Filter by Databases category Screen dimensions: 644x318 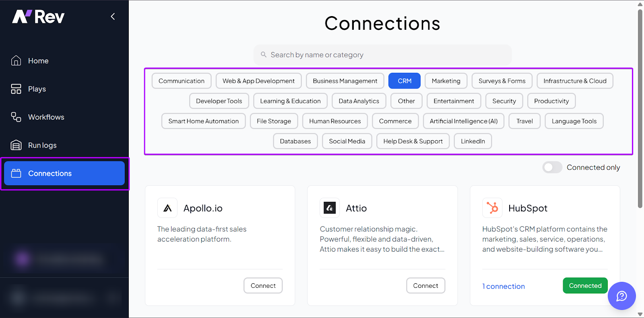(x=295, y=141)
